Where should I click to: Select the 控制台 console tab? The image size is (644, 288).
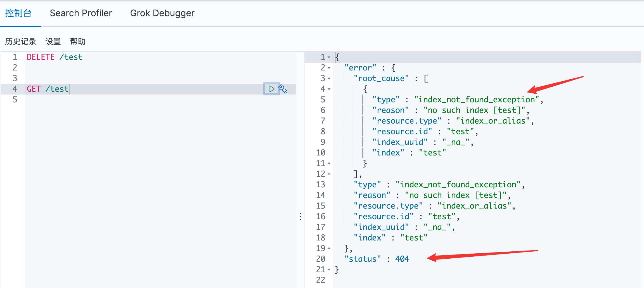pos(18,13)
